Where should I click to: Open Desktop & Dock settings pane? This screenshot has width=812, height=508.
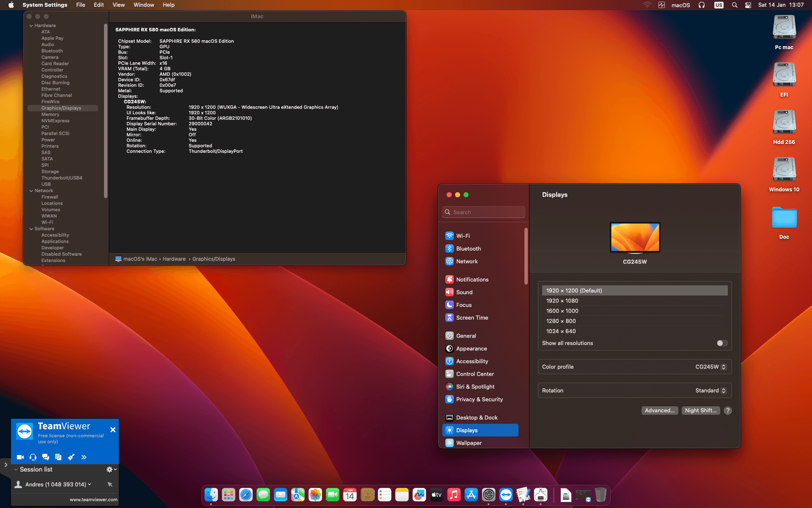tap(480, 417)
